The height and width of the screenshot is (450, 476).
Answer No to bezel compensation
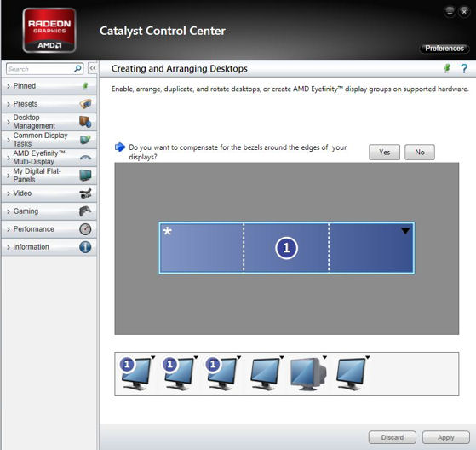click(420, 152)
